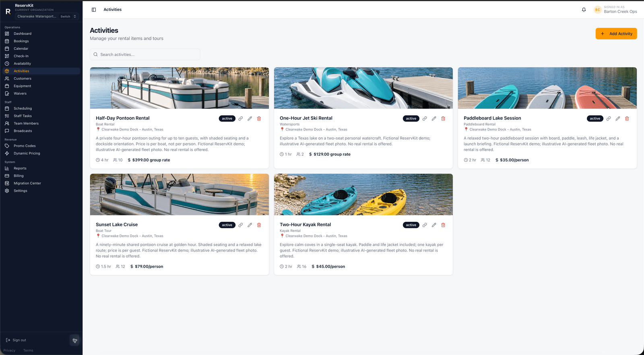Toggle the sidebar panel icon

[94, 10]
